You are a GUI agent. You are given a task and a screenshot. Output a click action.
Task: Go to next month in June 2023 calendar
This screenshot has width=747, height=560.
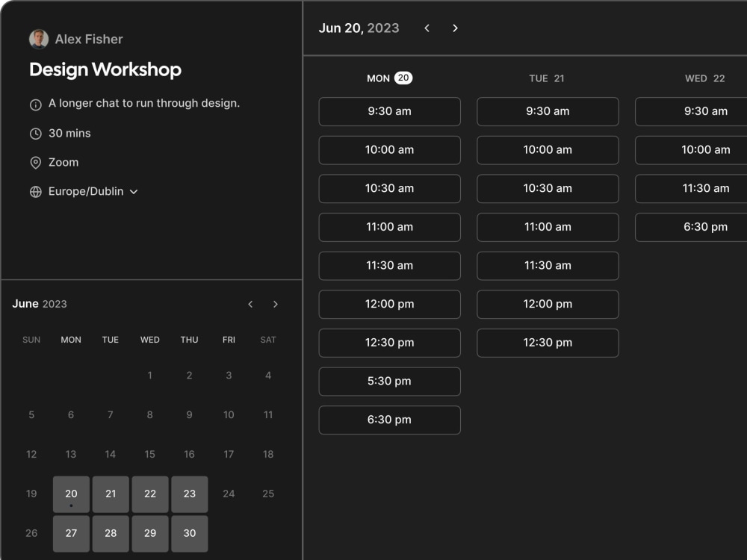click(x=276, y=305)
